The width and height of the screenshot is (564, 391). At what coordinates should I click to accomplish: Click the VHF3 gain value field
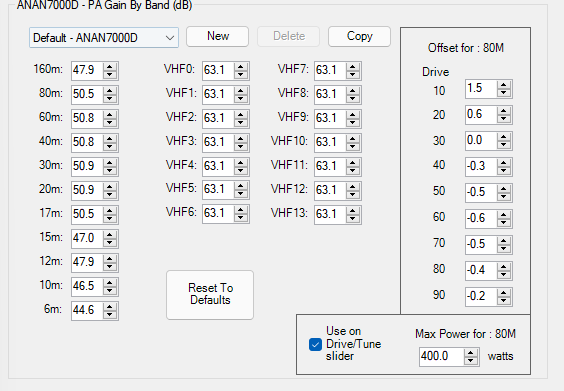pyautogui.click(x=218, y=142)
